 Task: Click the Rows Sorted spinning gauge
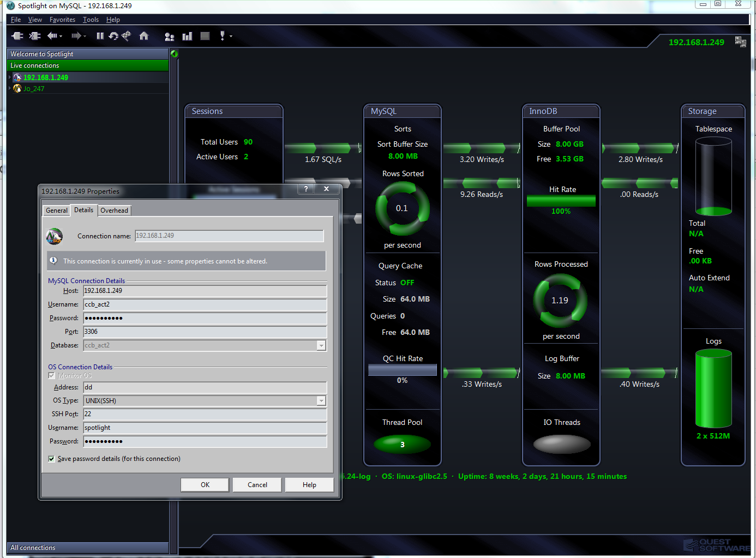click(x=403, y=208)
